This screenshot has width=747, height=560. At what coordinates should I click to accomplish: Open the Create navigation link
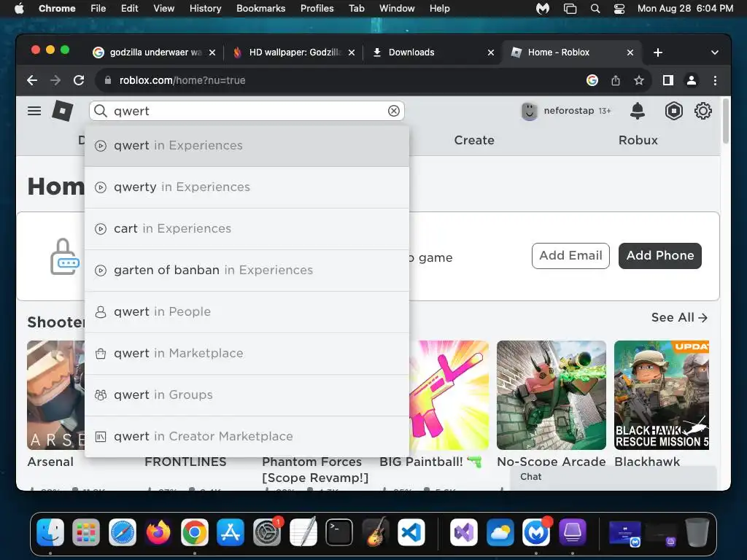474,140
